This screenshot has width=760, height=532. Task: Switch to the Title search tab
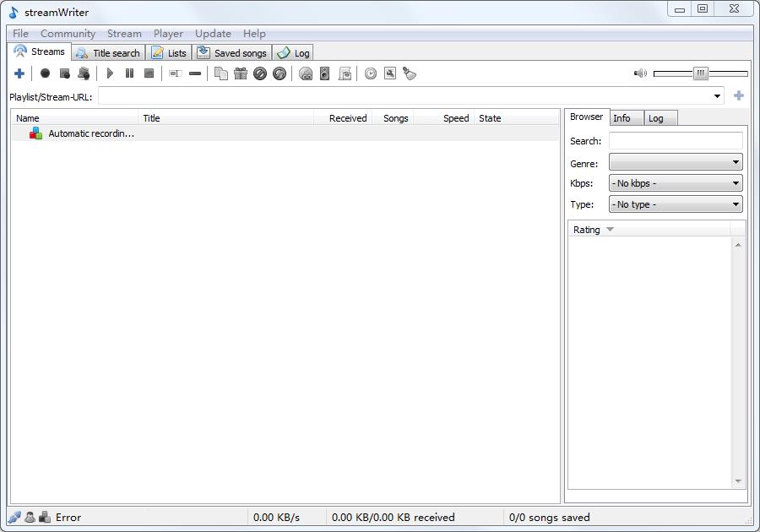click(108, 53)
